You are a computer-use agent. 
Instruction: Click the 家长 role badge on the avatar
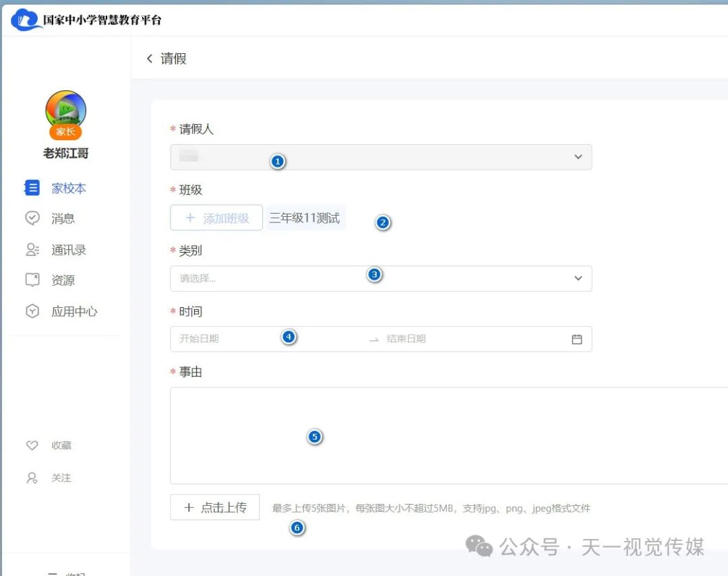point(65,131)
